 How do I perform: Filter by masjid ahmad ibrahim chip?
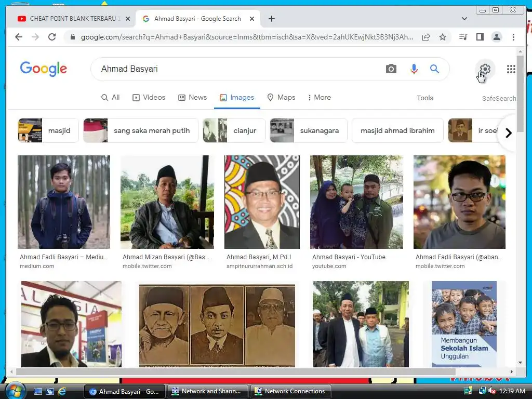(x=397, y=130)
